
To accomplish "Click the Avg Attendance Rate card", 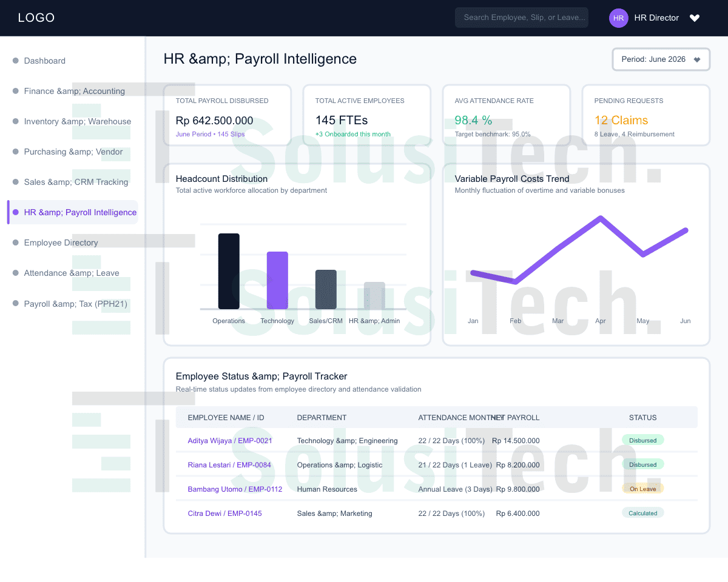I will 507,115.
